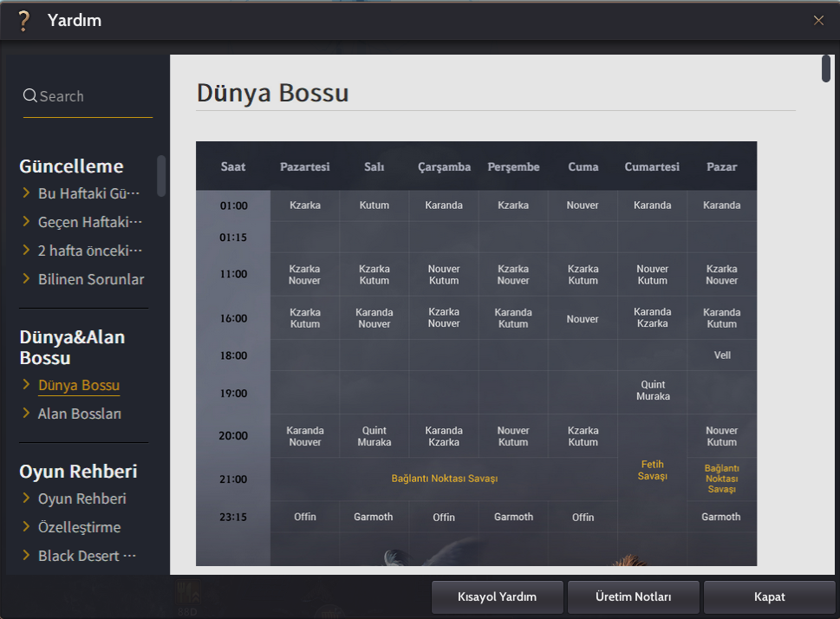840x619 pixels.
Task: Click the sidebar navigation scrollbar thumb
Action: coord(161,176)
